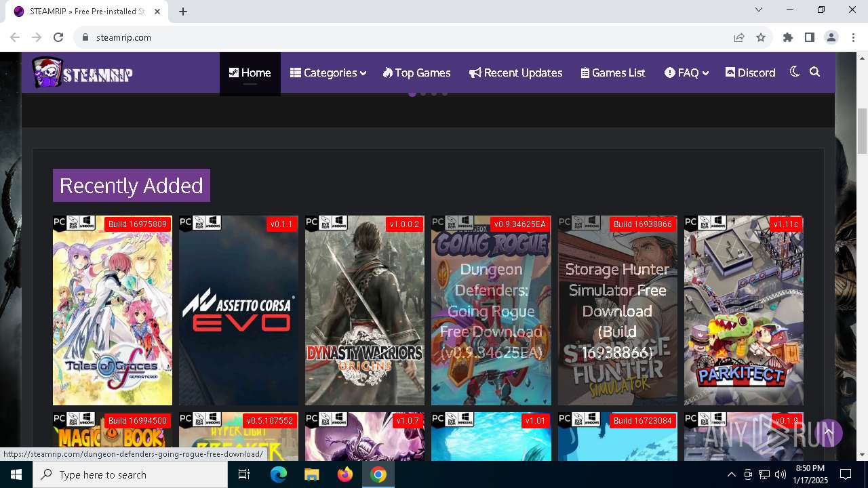Open the Assetto Corsa EVO thumbnail
Viewport: 868px width, 488px height.
pos(239,310)
